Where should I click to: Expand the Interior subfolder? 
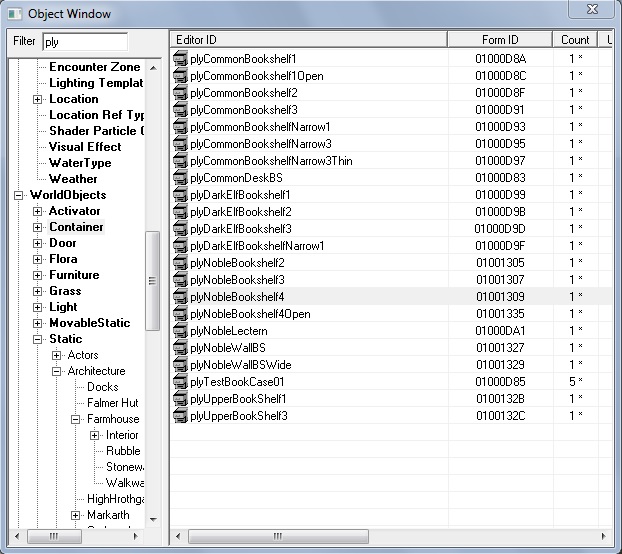point(95,435)
